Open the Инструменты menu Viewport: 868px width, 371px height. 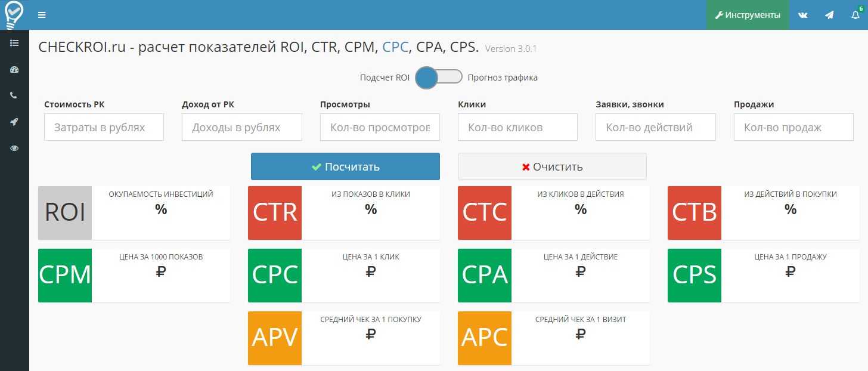tap(748, 15)
